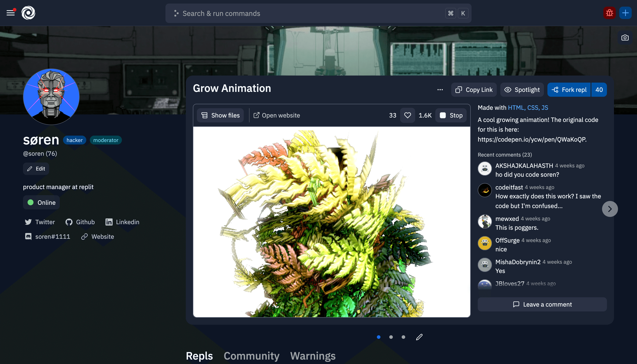Expand the Show files panel
This screenshot has height=364, width=637.
point(220,115)
